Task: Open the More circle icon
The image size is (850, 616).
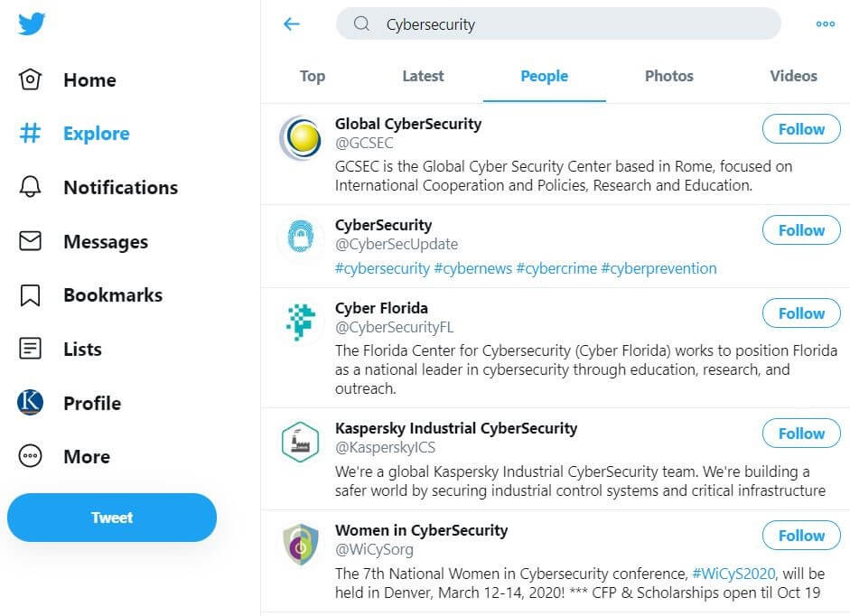Action: click(30, 456)
